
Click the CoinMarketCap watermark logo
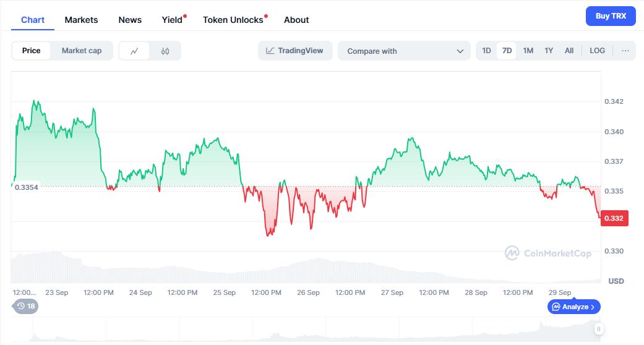(x=548, y=253)
